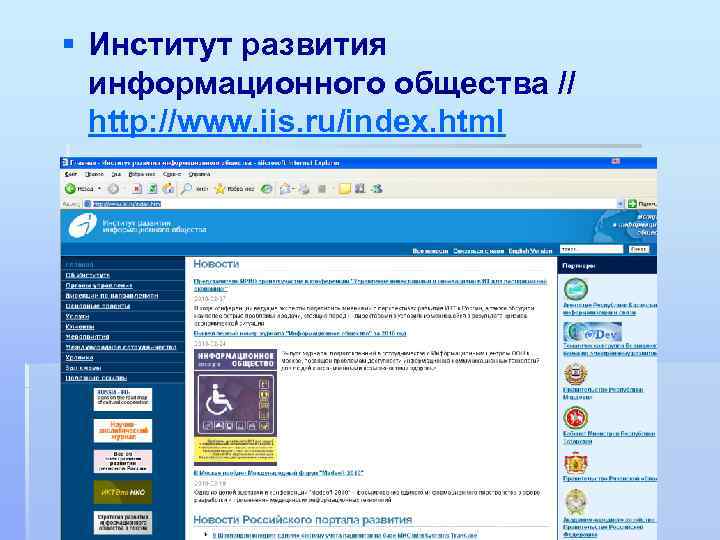Open the File (Файл) menu
This screenshot has width=720, height=540.
point(70,174)
